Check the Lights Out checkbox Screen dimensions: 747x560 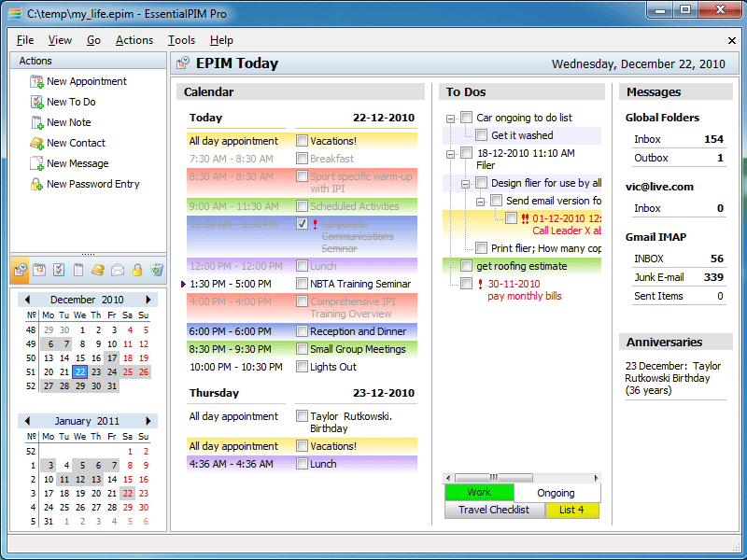(302, 366)
